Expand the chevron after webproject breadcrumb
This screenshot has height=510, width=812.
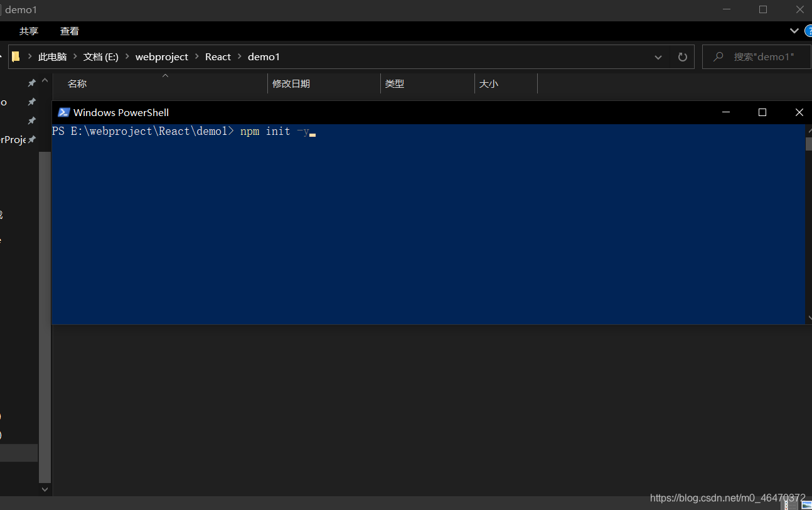tap(197, 56)
